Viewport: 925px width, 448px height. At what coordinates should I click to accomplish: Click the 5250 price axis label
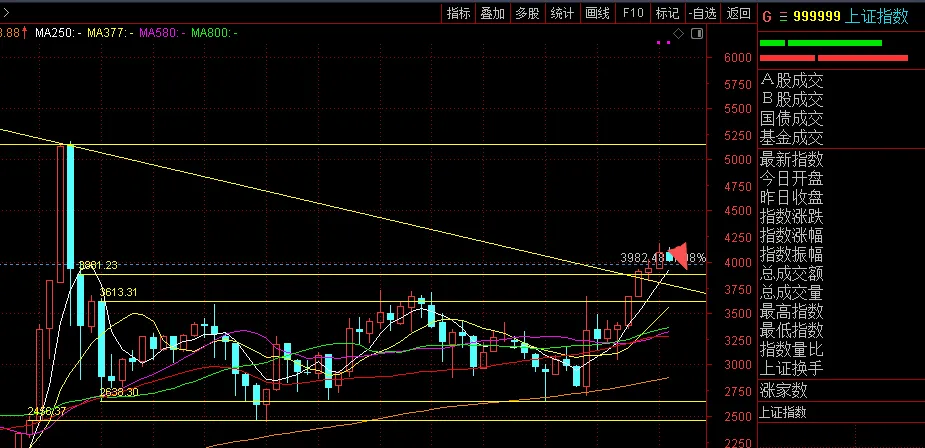click(x=737, y=135)
